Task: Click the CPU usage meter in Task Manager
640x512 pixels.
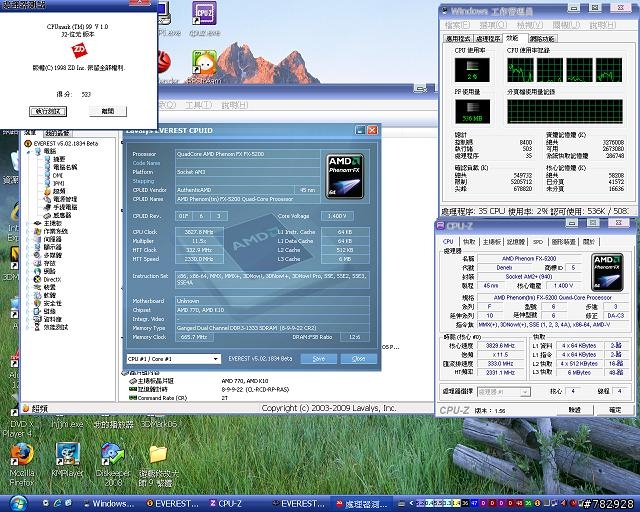Action: pos(472,70)
